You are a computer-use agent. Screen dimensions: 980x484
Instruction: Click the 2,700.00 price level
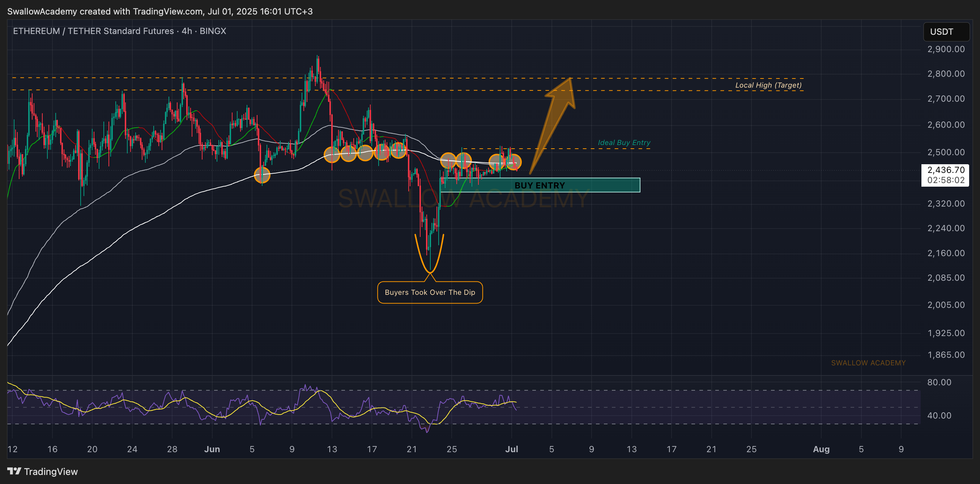(x=946, y=99)
